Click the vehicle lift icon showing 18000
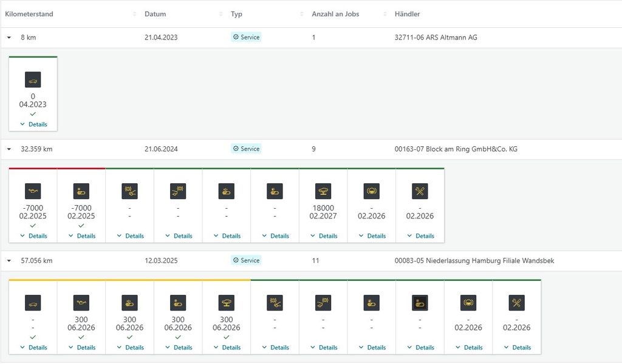Screen dimensions: 622x364 coord(323,192)
